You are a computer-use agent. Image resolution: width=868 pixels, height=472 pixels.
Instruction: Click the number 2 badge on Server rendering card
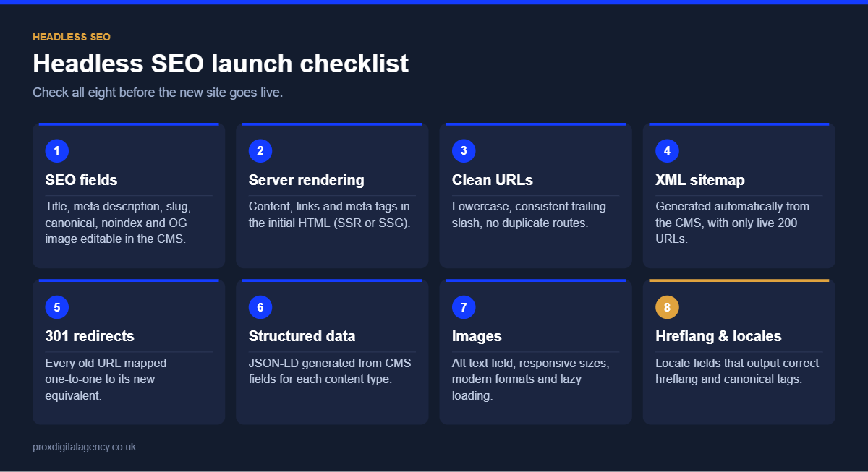[x=260, y=151]
